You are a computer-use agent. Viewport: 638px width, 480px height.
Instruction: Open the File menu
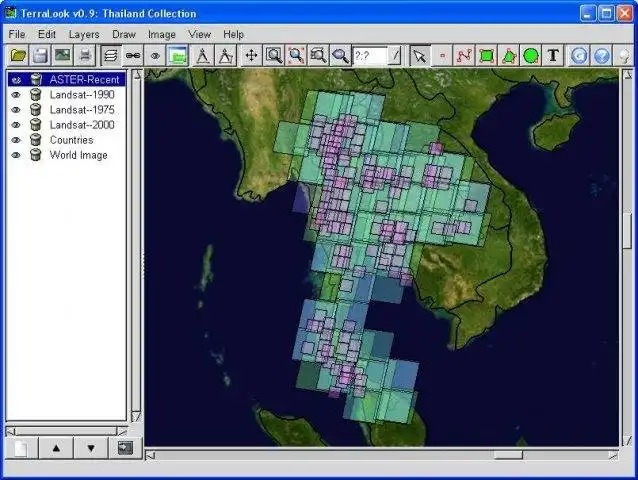(x=17, y=35)
